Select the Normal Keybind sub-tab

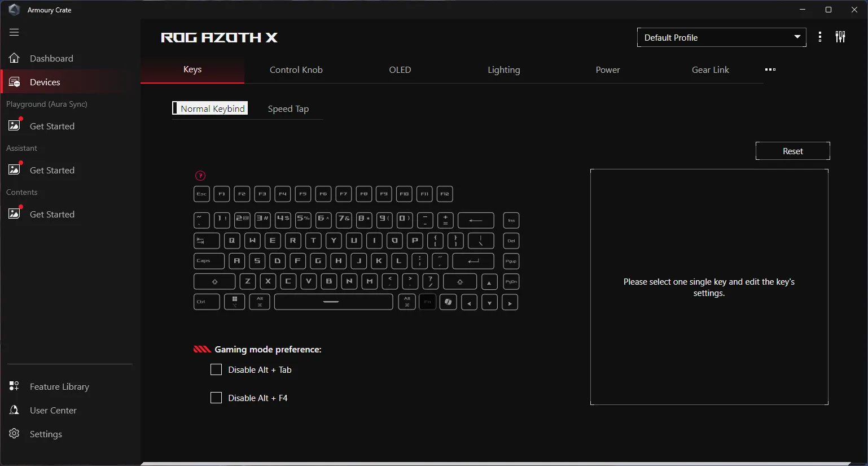coord(210,108)
